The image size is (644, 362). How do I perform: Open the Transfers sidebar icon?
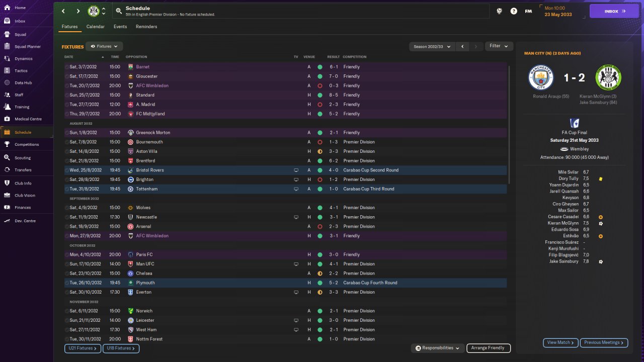pos(7,170)
